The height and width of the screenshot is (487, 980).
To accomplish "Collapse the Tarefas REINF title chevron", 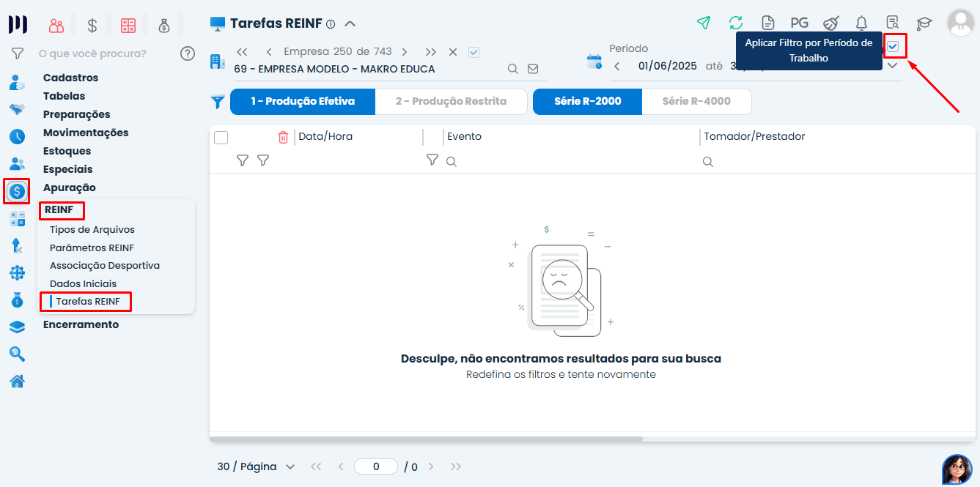I will pos(350,23).
